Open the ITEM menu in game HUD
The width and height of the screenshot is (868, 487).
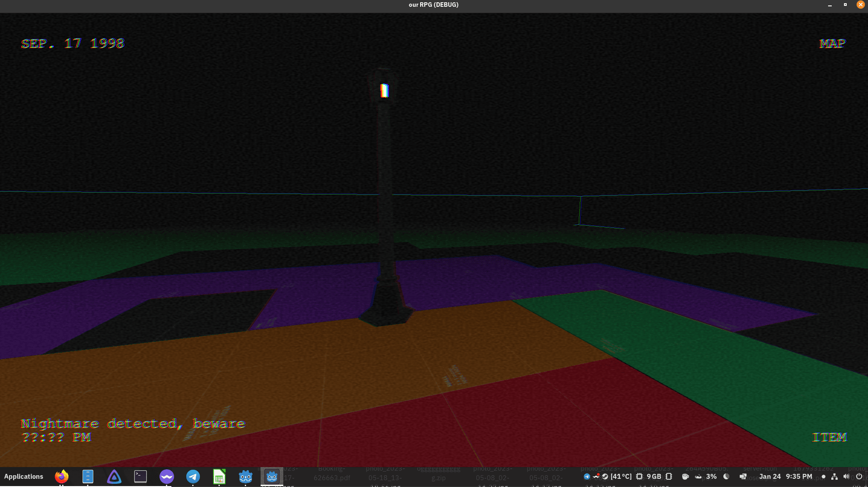click(x=829, y=437)
